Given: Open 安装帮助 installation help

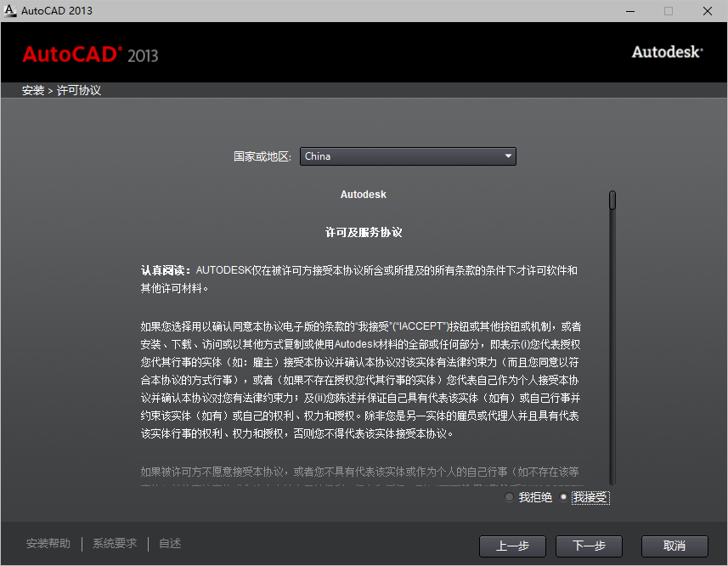Looking at the screenshot, I should coord(48,543).
